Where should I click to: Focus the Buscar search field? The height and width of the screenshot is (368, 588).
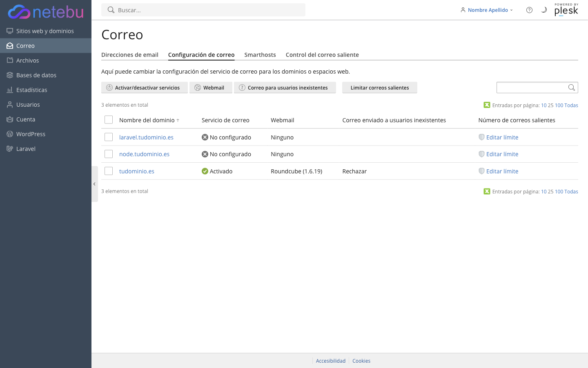click(x=203, y=10)
